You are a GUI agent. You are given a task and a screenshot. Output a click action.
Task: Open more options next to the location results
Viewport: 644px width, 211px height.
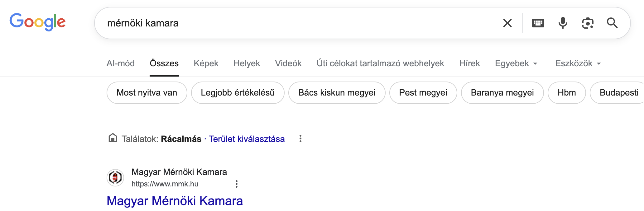[300, 139]
